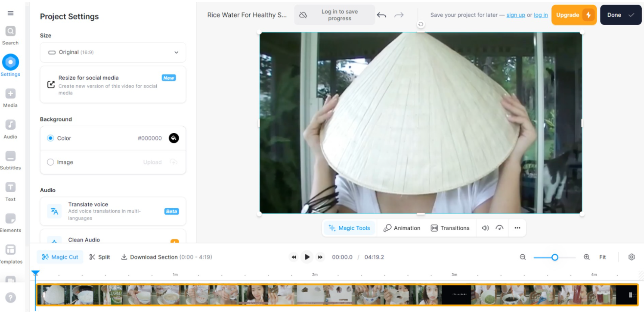The image size is (644, 312).
Task: Click the 'Project Settings' heading
Action: click(69, 16)
